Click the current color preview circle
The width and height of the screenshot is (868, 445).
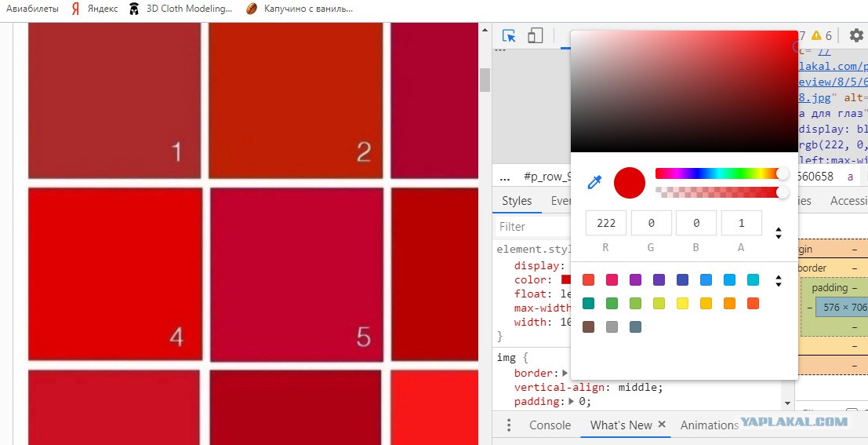(630, 182)
